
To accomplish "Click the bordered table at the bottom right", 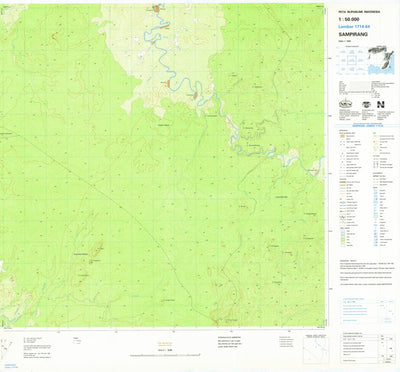I will [367, 349].
